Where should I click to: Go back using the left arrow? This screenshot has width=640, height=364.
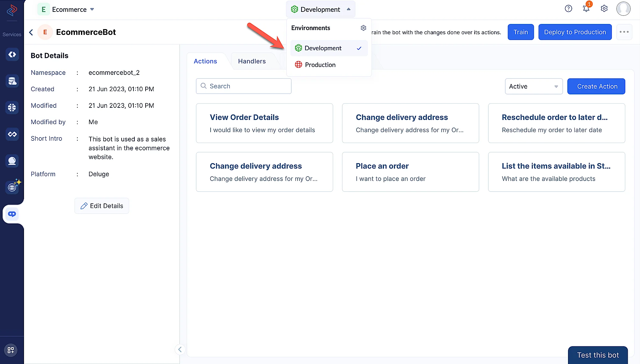click(x=31, y=32)
